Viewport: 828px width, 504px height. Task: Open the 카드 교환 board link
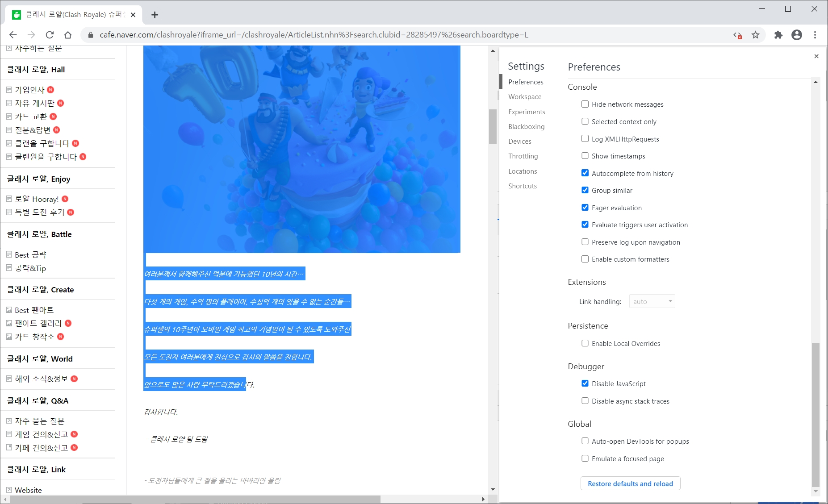pos(31,117)
